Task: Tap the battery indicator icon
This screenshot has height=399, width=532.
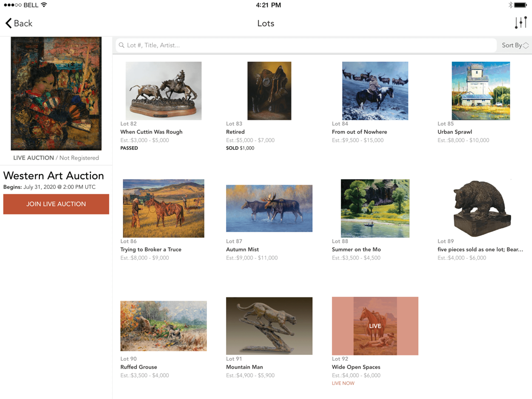Action: pos(520,5)
